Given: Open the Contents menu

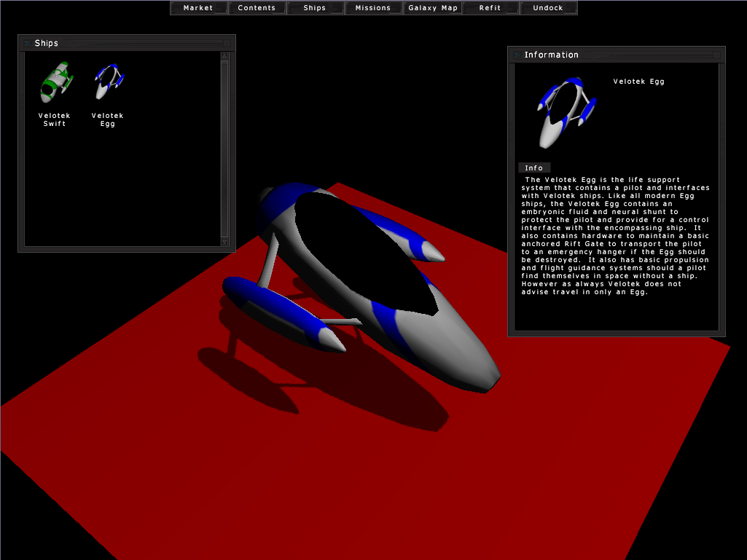Looking at the screenshot, I should click(x=257, y=8).
